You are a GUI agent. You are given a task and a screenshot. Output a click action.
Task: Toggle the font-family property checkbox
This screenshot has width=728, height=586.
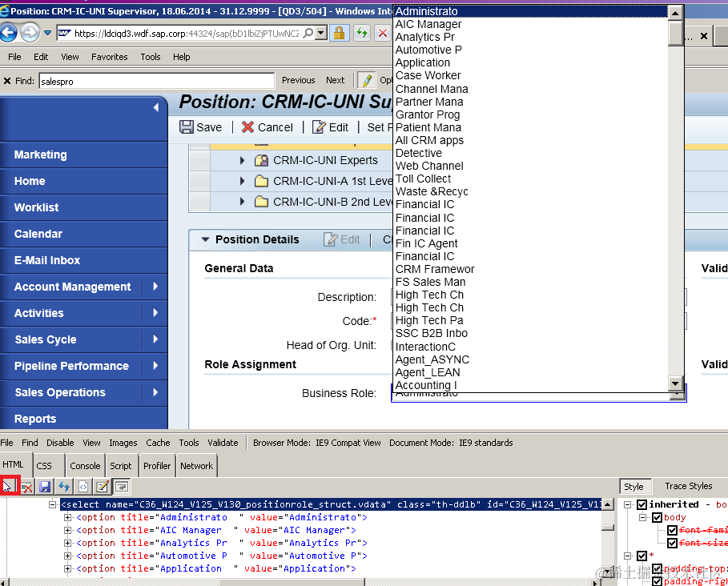point(672,530)
